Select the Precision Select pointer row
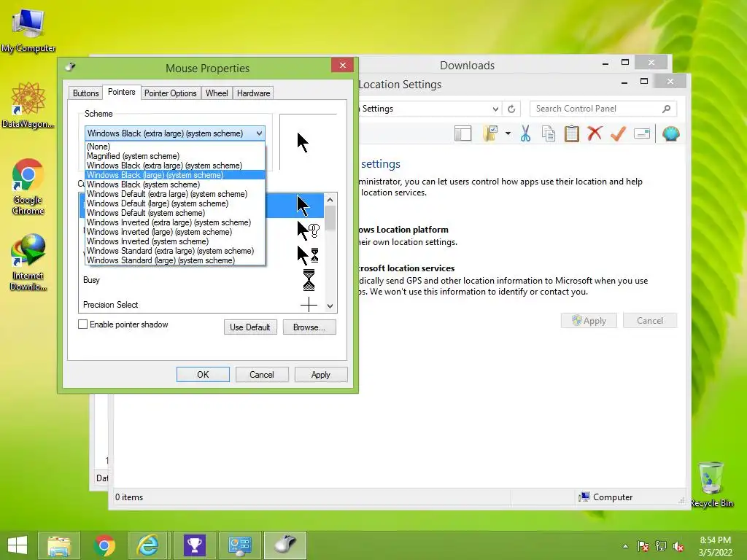The image size is (747, 560). click(202, 305)
